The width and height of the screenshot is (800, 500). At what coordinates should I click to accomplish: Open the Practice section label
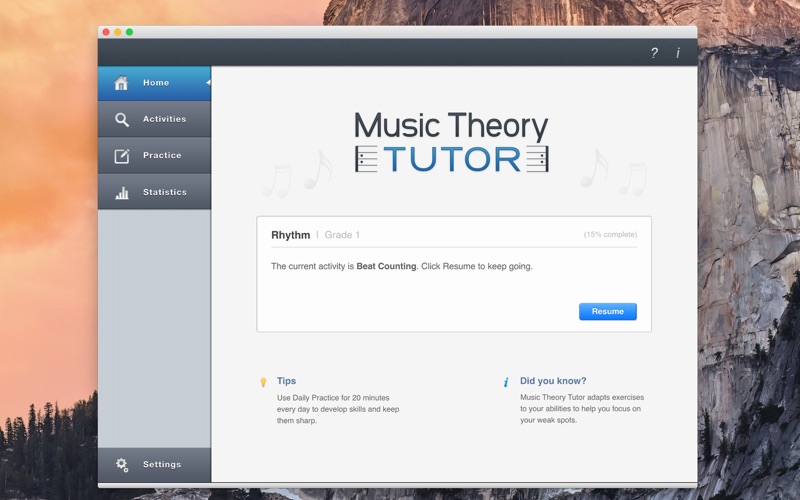(162, 155)
